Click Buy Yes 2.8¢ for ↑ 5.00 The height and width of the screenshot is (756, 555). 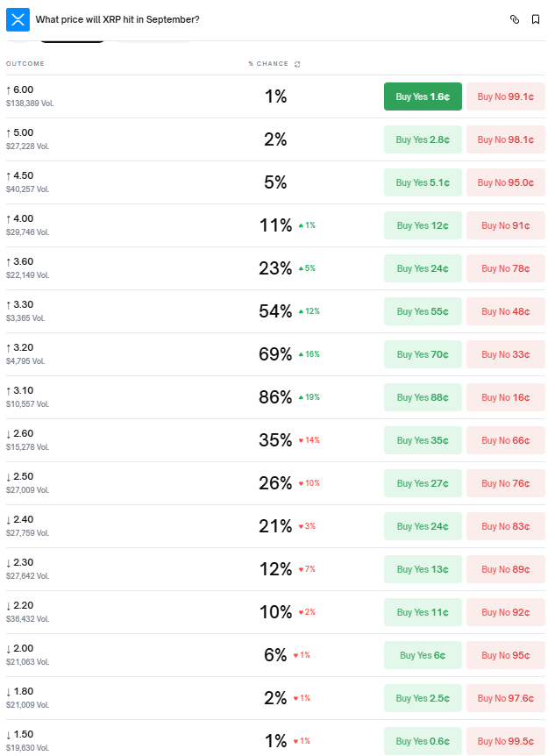point(423,139)
